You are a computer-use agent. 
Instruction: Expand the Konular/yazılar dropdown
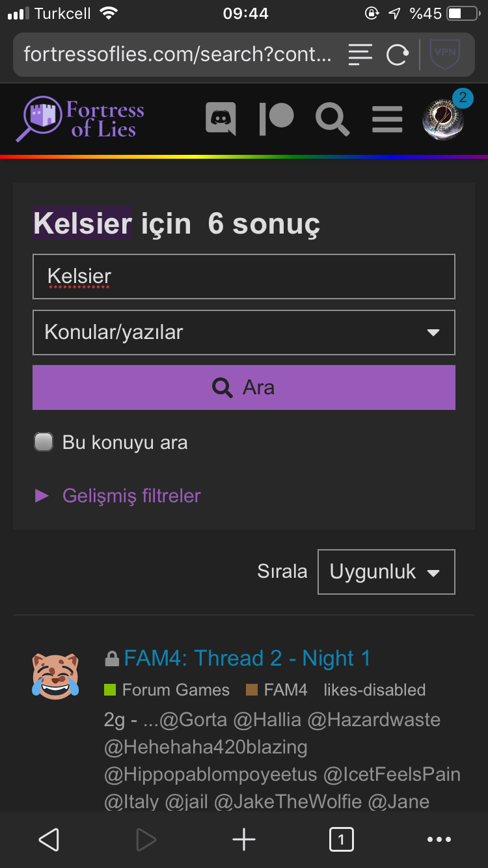pyautogui.click(x=244, y=332)
